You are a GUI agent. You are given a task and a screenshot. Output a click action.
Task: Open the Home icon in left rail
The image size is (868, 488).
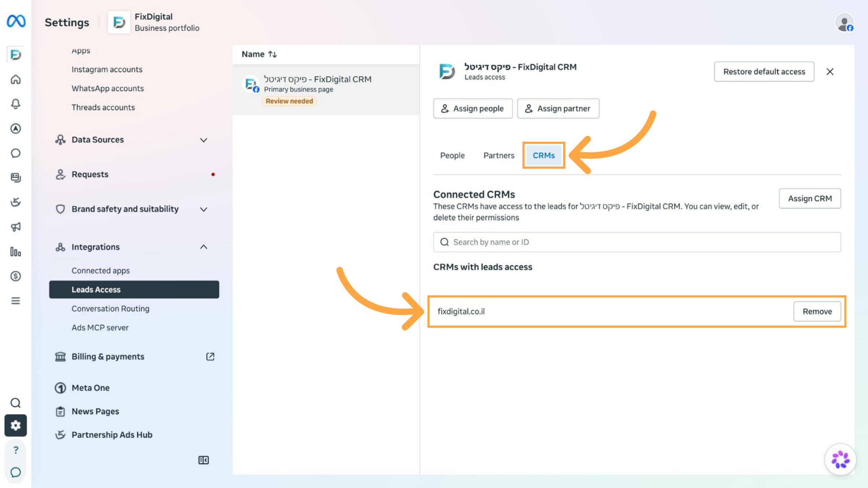pos(16,80)
